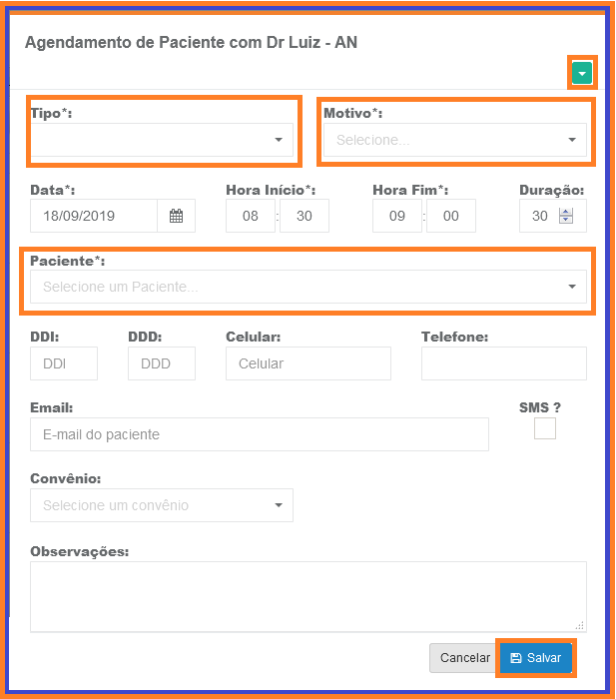Click the Salvar button
The width and height of the screenshot is (616, 699).
(536, 657)
